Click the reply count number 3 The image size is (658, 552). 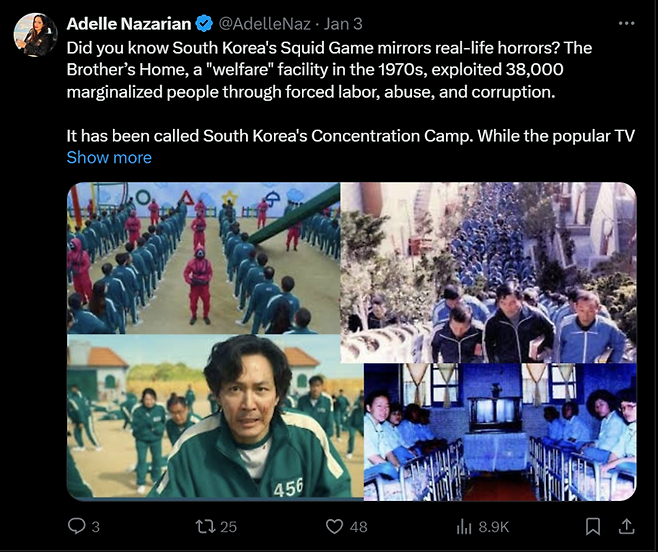click(96, 527)
